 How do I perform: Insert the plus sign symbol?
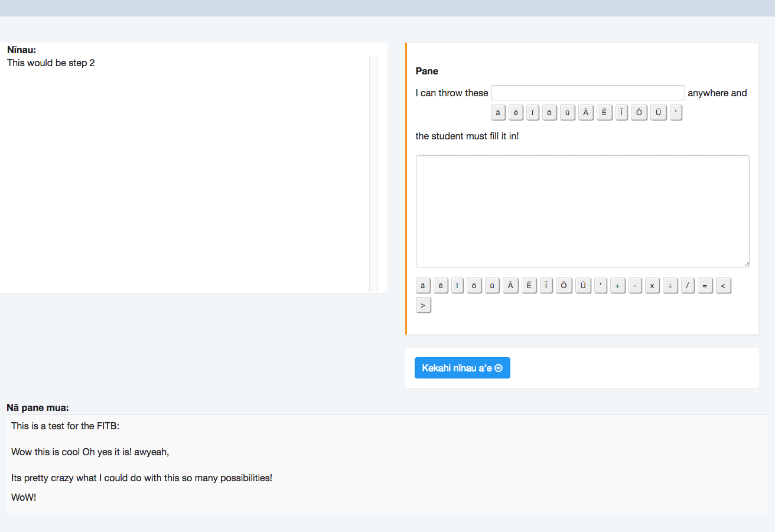pyautogui.click(x=617, y=286)
